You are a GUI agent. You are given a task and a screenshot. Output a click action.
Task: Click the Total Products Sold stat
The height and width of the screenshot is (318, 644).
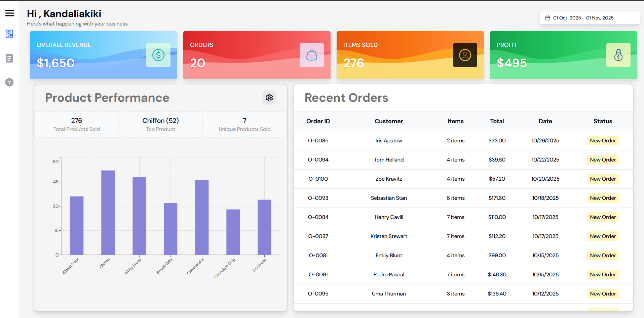76,124
